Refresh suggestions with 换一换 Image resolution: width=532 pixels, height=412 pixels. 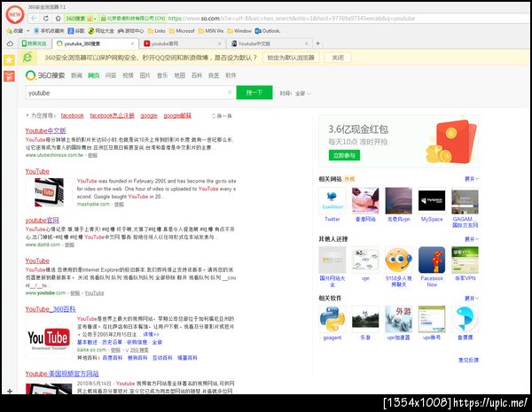click(x=222, y=116)
